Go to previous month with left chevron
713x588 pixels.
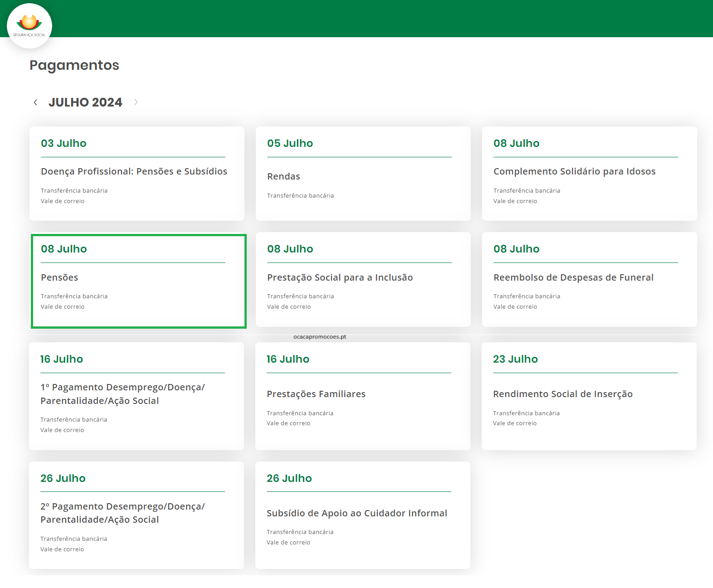coord(35,102)
